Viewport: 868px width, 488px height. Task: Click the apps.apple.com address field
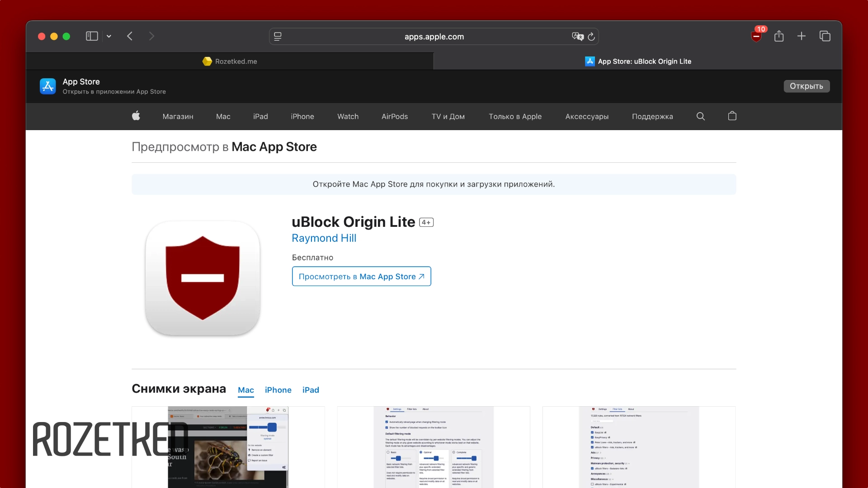pos(434,37)
